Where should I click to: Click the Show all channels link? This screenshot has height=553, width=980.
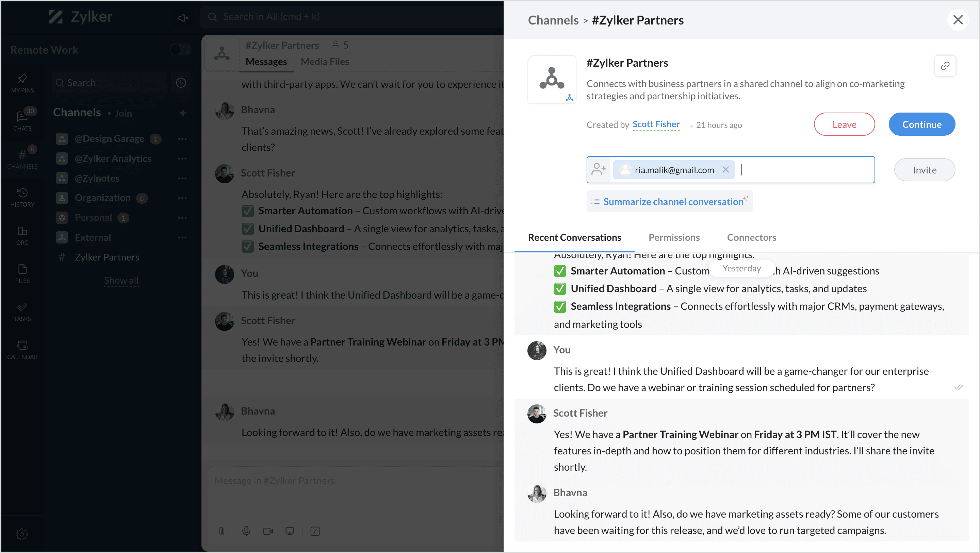(x=121, y=280)
